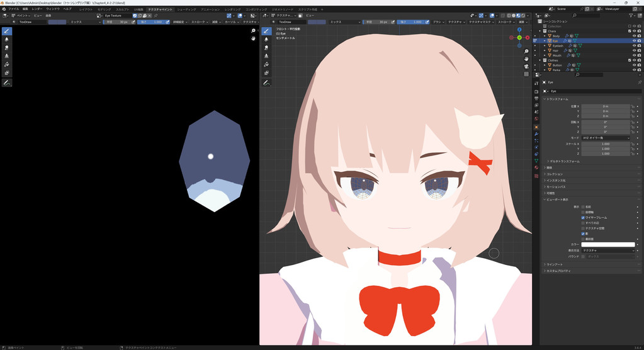Switch to the シェーディング workspace tab
The width and height of the screenshot is (644, 350).
pos(186,9)
